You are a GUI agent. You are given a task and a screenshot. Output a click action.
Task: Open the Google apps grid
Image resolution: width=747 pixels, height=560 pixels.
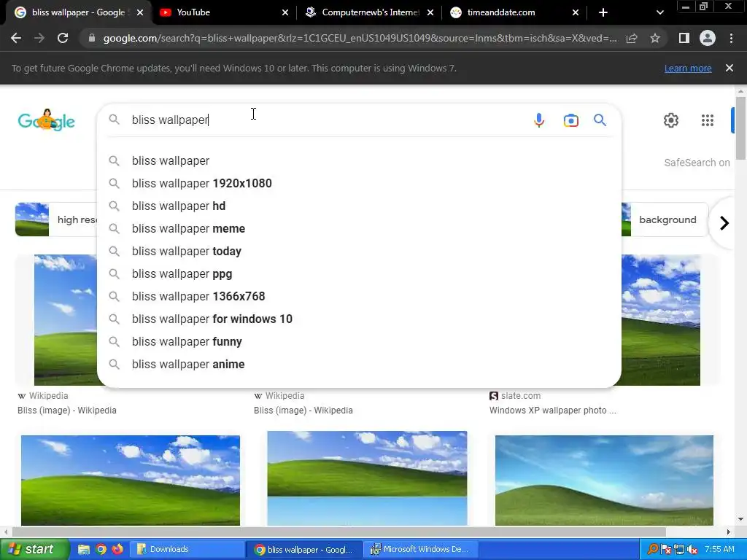[708, 120]
